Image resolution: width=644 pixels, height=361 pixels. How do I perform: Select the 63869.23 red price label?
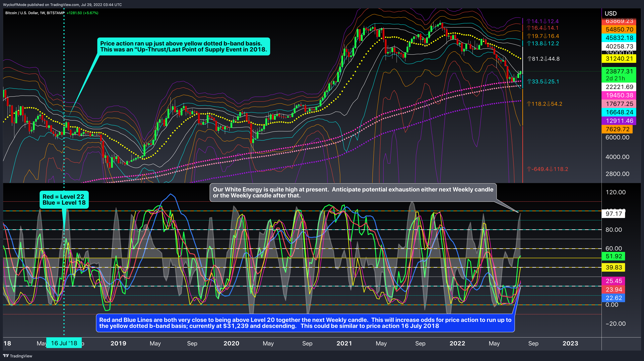(619, 21)
